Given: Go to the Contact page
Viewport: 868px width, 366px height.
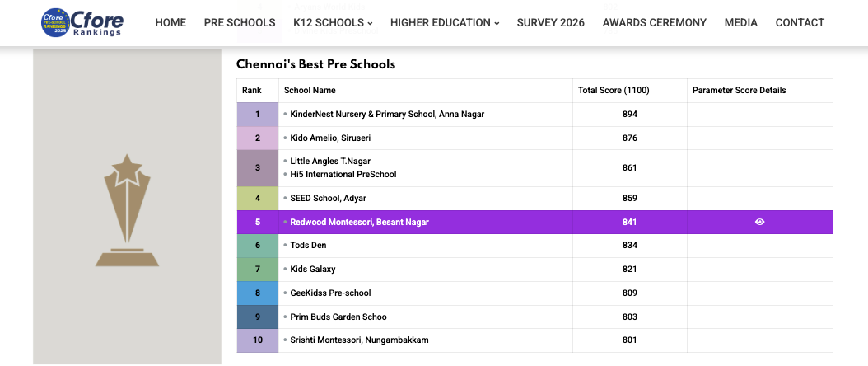Looking at the screenshot, I should pos(800,23).
